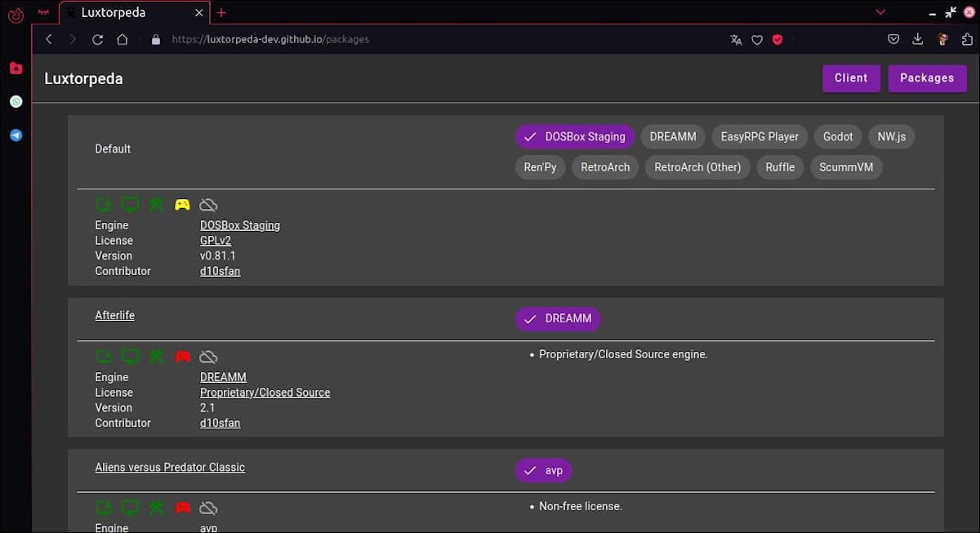This screenshot has height=533, width=980.
Task: Open the Aliens versus Predator Classic link
Action: 170,468
